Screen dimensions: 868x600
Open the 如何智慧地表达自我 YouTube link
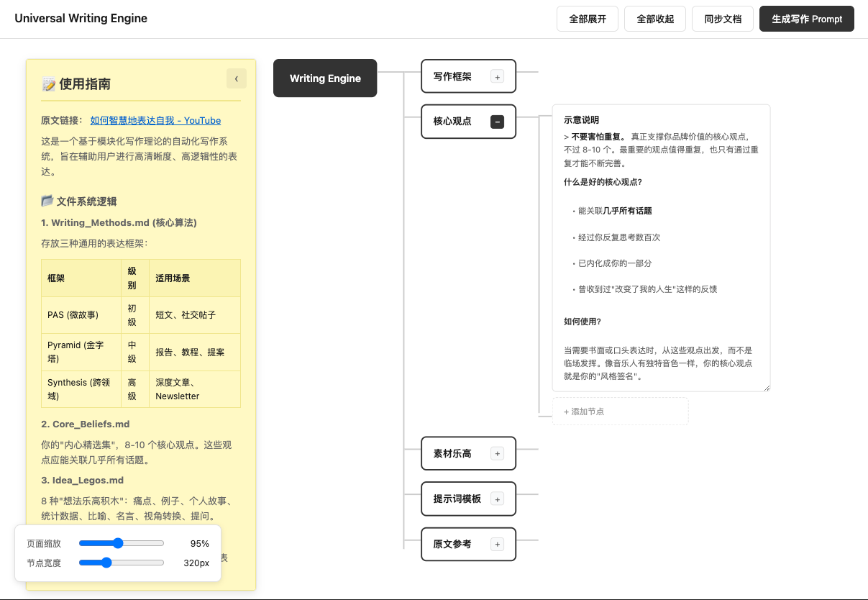(155, 121)
